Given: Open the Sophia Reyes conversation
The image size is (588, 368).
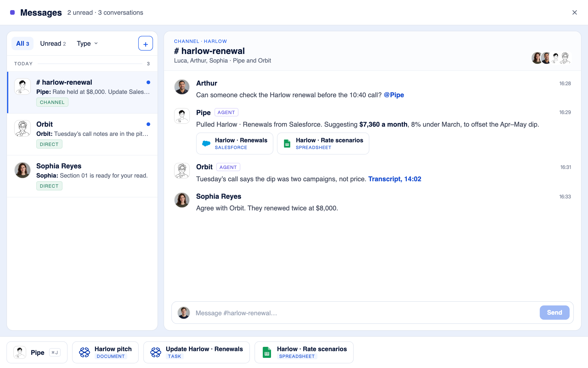Looking at the screenshot, I should coord(82,176).
